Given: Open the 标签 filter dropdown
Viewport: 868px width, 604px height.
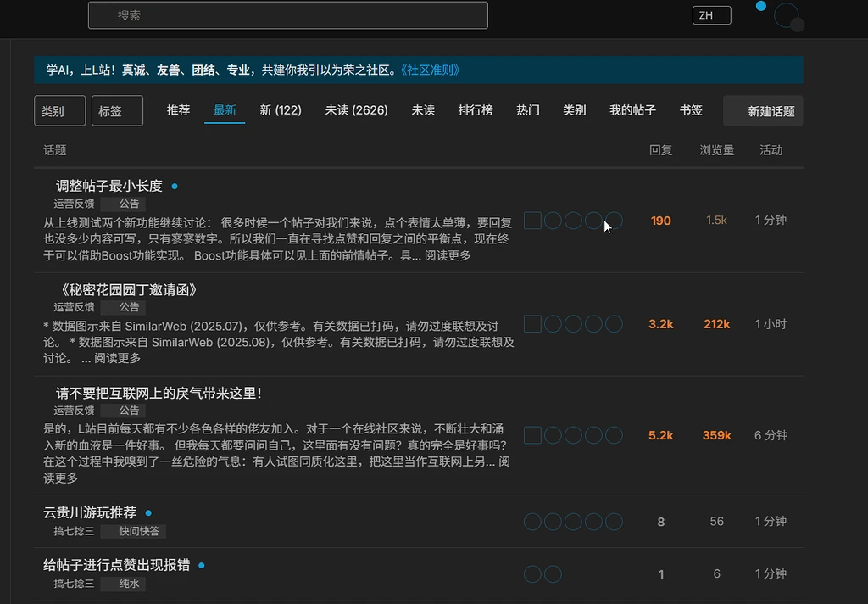Looking at the screenshot, I should pos(117,111).
